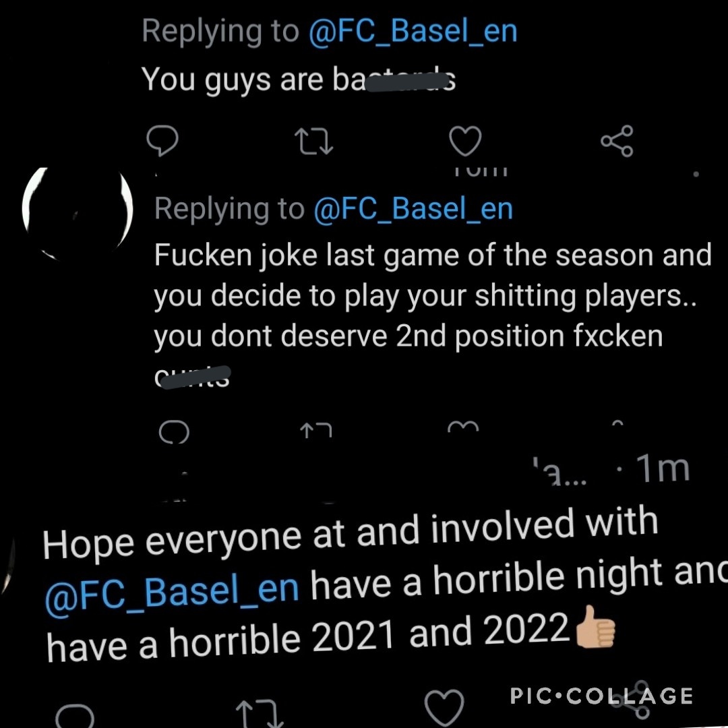
Task: Open @FC_Basel_en mention in "Hope everyone" tweet
Action: [172, 593]
